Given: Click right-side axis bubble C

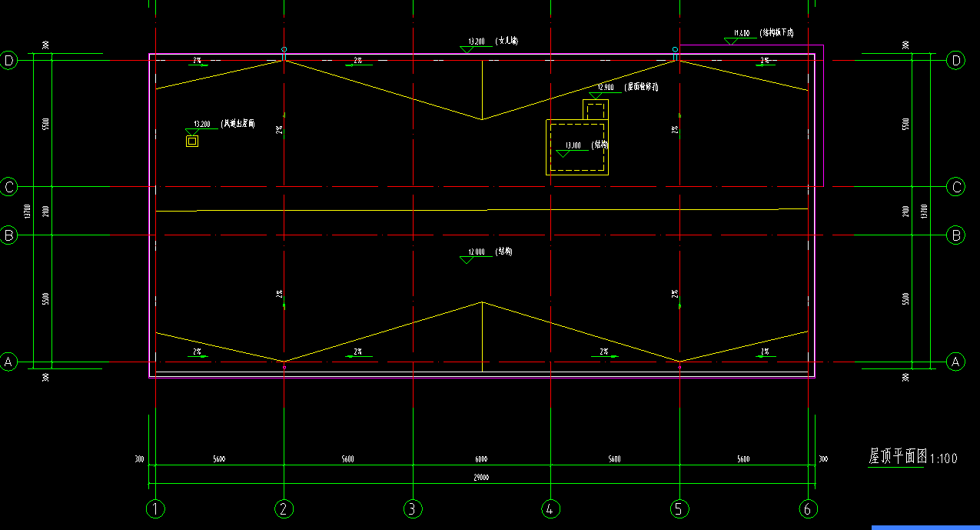Looking at the screenshot, I should click(x=956, y=186).
